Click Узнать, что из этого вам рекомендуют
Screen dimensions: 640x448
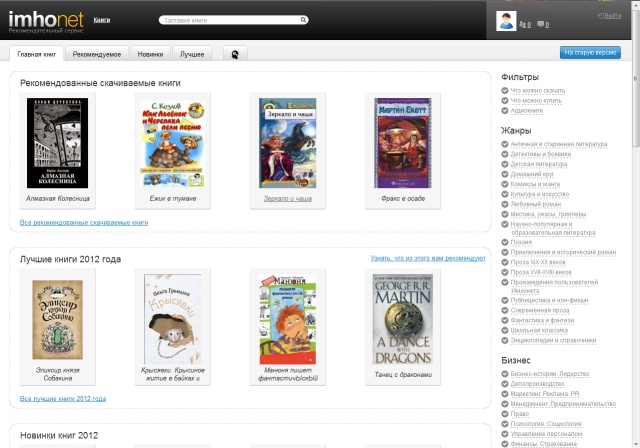point(428,258)
